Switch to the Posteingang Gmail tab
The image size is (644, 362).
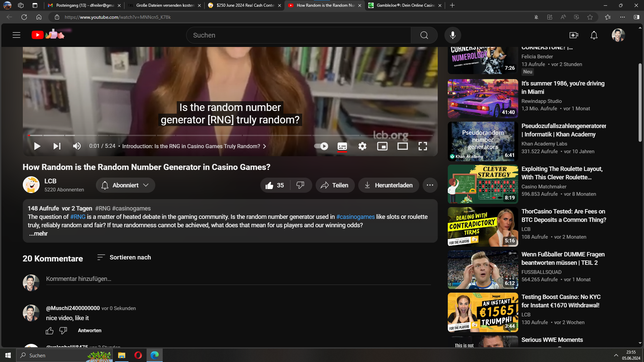(x=84, y=5)
